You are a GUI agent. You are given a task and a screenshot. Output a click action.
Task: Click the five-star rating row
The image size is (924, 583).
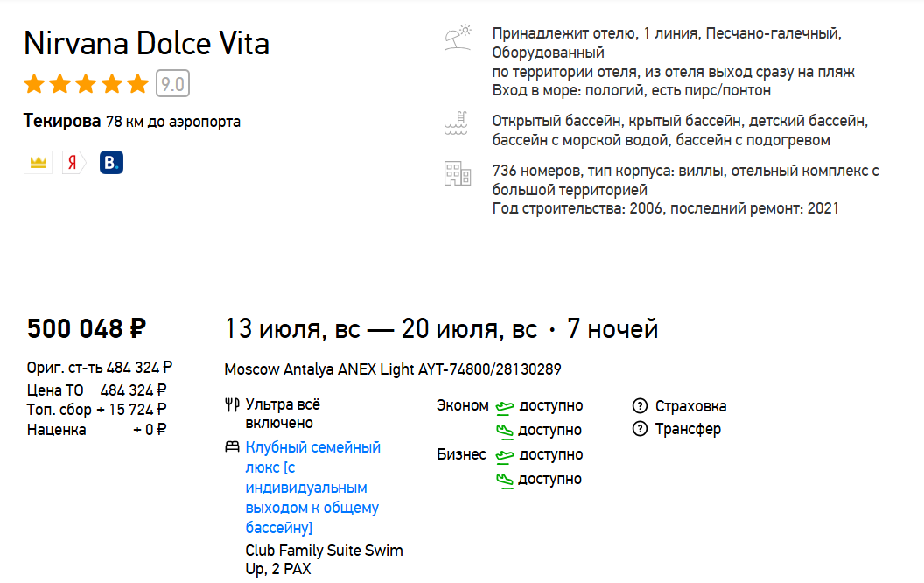click(x=85, y=84)
